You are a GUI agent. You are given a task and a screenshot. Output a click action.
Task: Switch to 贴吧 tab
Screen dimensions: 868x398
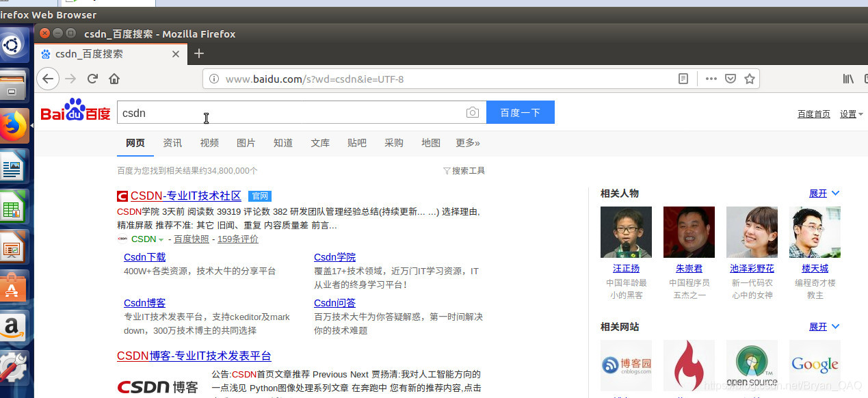tap(357, 143)
